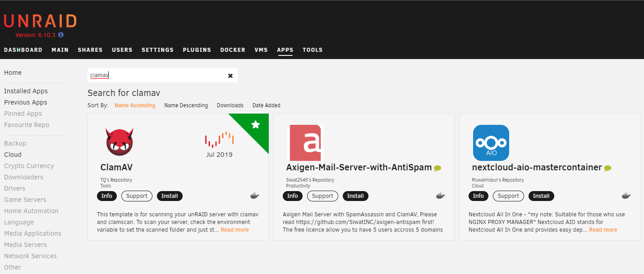Sort results by Date Added
The width and height of the screenshot is (644, 274).
267,105
